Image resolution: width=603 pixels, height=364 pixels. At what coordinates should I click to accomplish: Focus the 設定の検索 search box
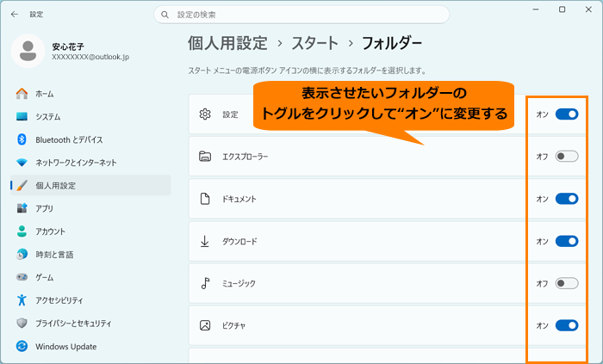[x=301, y=15]
